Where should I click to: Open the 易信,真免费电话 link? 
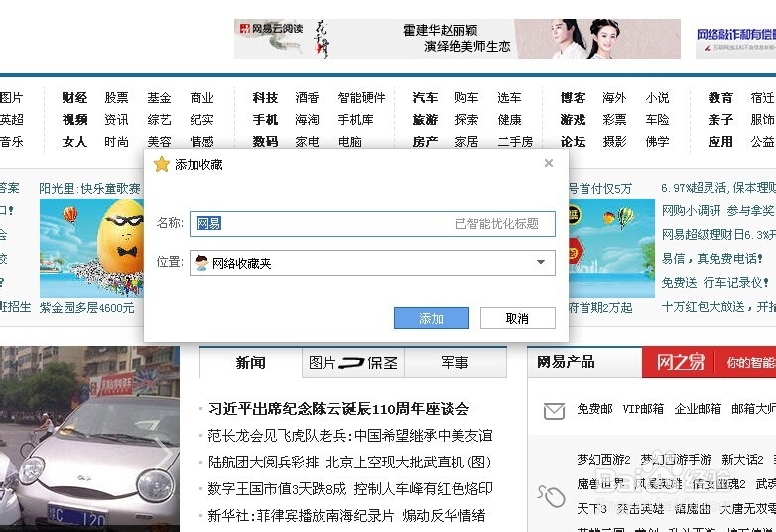click(x=711, y=259)
